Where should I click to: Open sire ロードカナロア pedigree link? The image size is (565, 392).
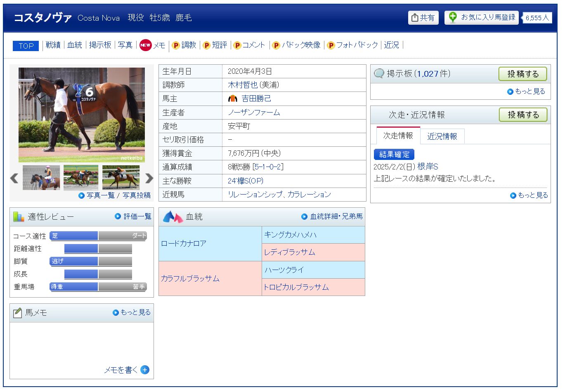(184, 244)
